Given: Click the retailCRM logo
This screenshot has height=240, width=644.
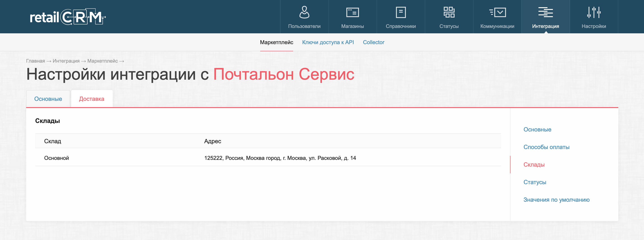Looking at the screenshot, I should tap(68, 17).
